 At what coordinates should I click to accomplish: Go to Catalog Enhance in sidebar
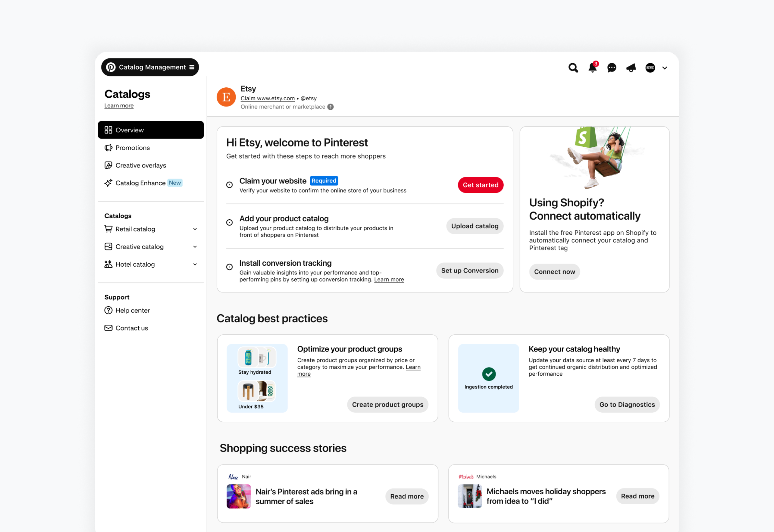tap(140, 183)
